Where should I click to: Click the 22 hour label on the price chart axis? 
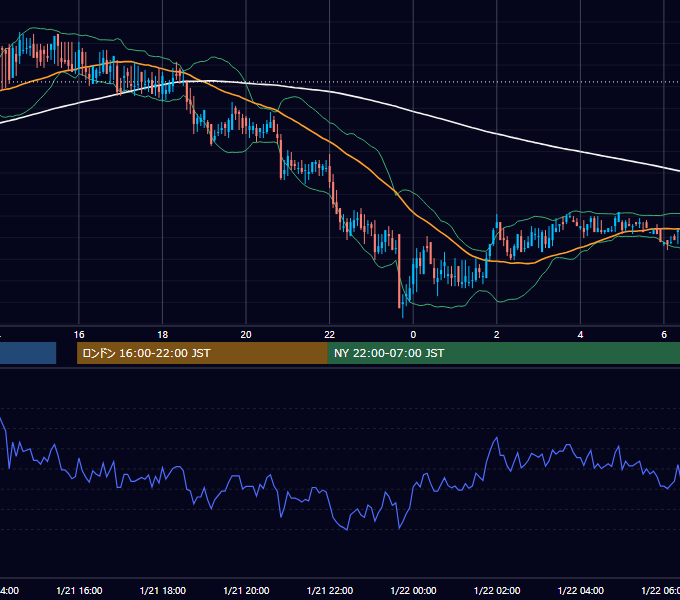click(330, 335)
